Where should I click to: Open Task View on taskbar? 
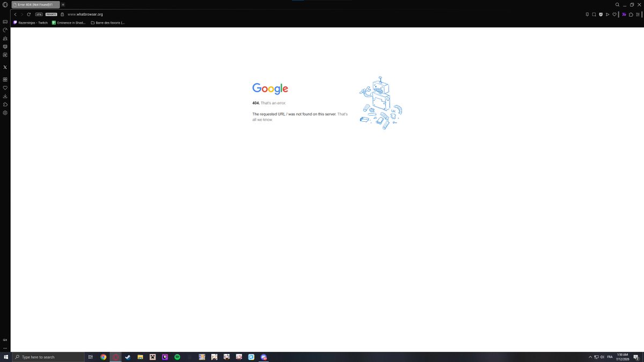point(91,357)
